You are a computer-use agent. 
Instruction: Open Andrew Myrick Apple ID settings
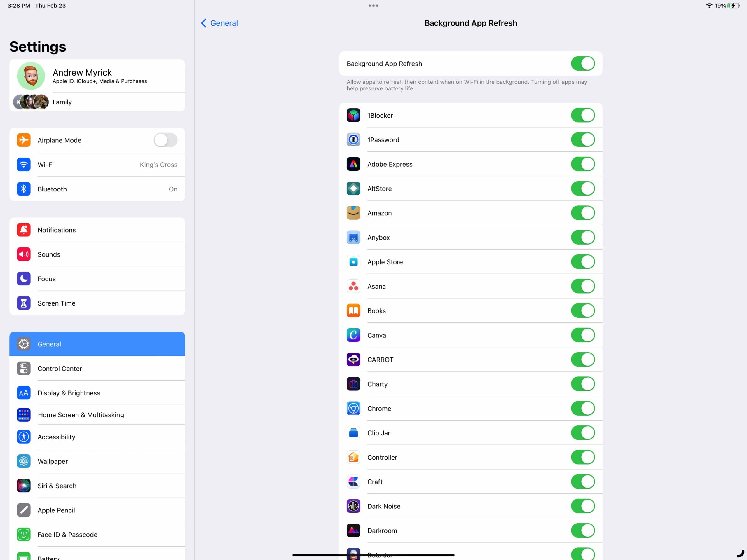pos(97,75)
